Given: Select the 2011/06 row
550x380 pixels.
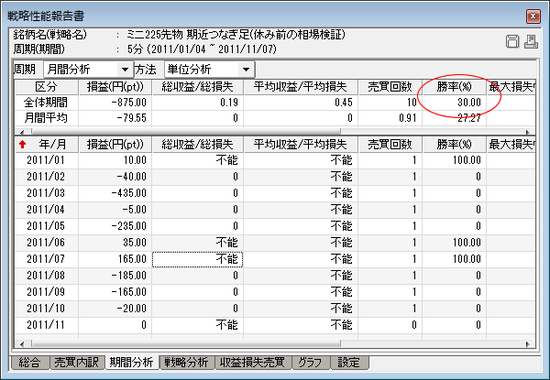Looking at the screenshot, I should (x=275, y=242).
